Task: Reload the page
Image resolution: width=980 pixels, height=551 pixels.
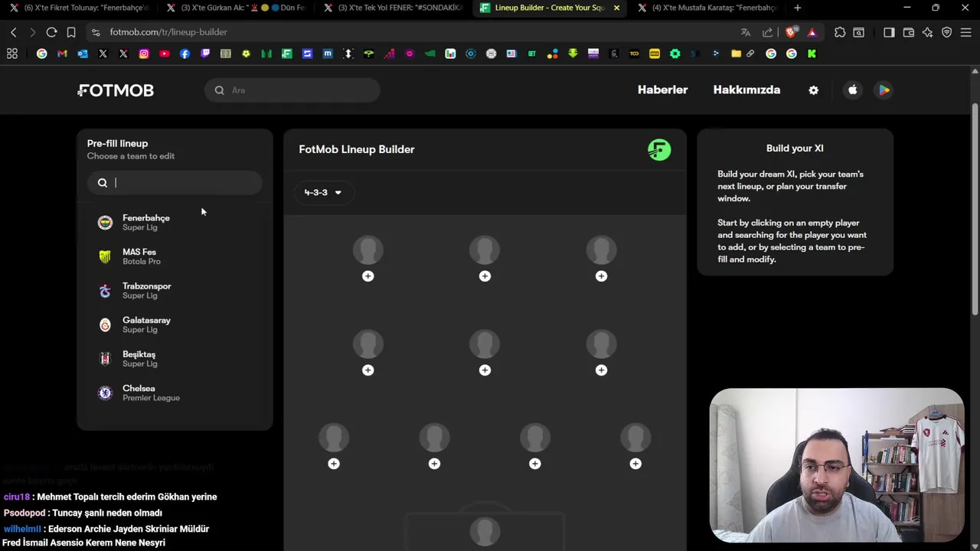Action: tap(51, 32)
